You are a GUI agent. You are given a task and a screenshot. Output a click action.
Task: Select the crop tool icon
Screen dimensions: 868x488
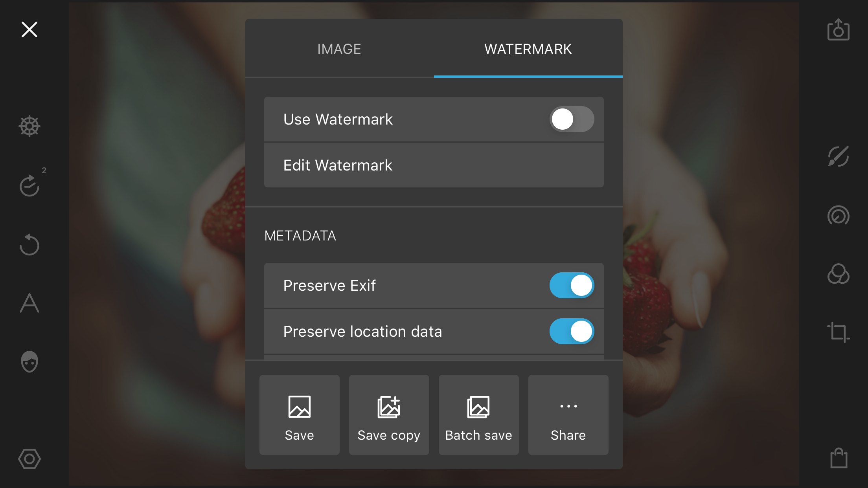838,332
